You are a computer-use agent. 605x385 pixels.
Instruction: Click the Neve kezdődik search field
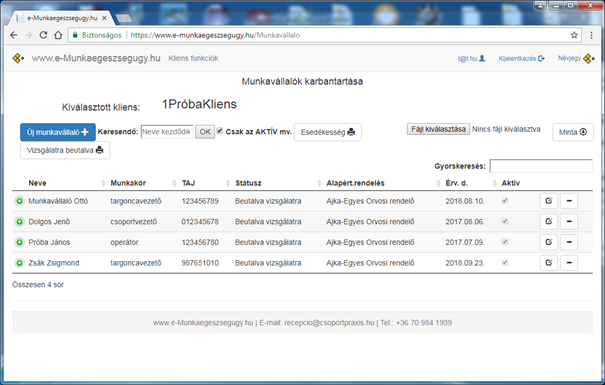click(x=167, y=132)
